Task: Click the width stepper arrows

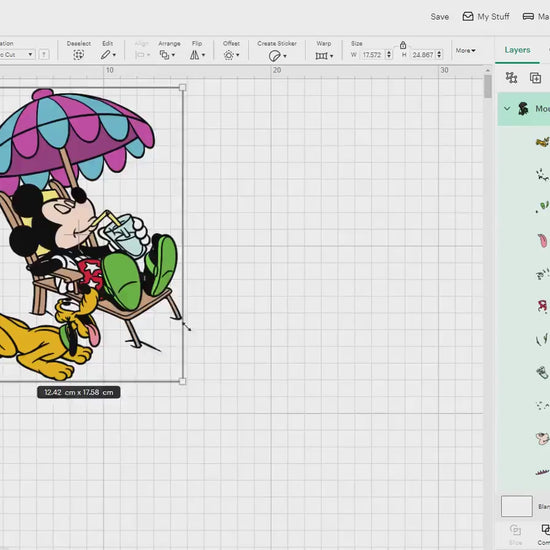Action: click(389, 55)
